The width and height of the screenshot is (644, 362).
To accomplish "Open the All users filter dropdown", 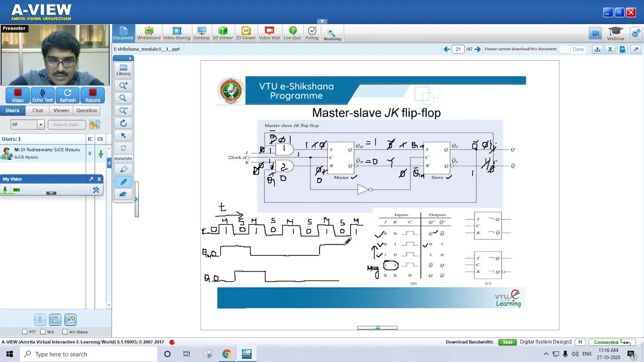I will (x=27, y=125).
